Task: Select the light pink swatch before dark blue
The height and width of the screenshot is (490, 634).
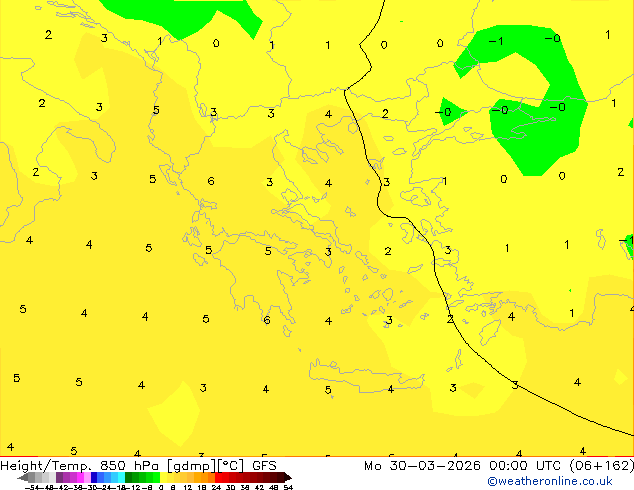Action: pos(87,477)
